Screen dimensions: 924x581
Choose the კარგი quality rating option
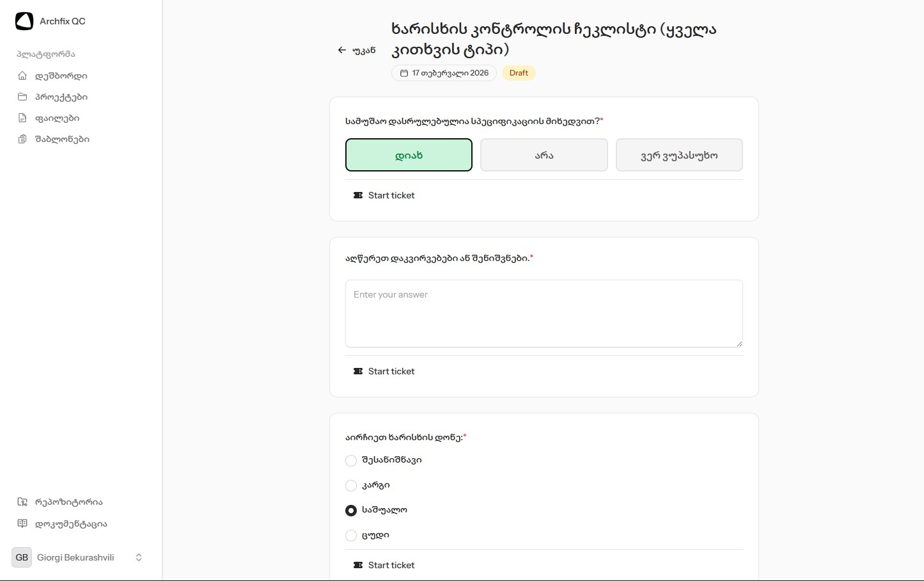351,485
